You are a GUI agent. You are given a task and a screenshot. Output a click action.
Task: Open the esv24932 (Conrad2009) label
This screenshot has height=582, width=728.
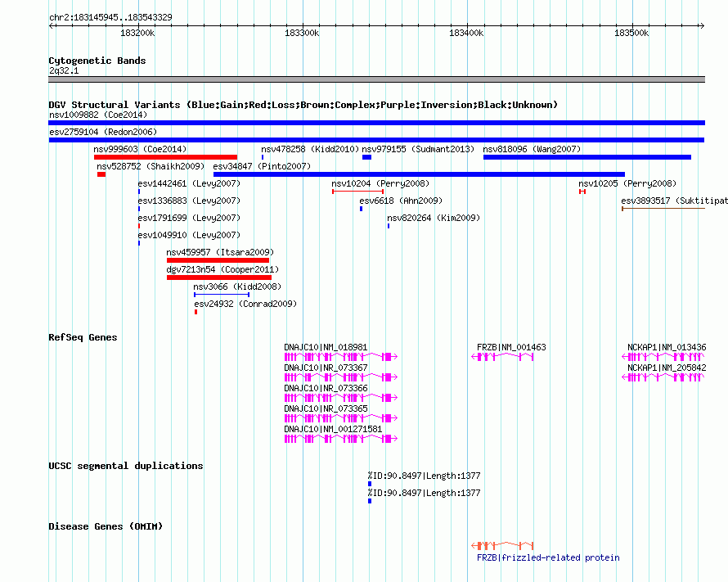click(x=245, y=304)
